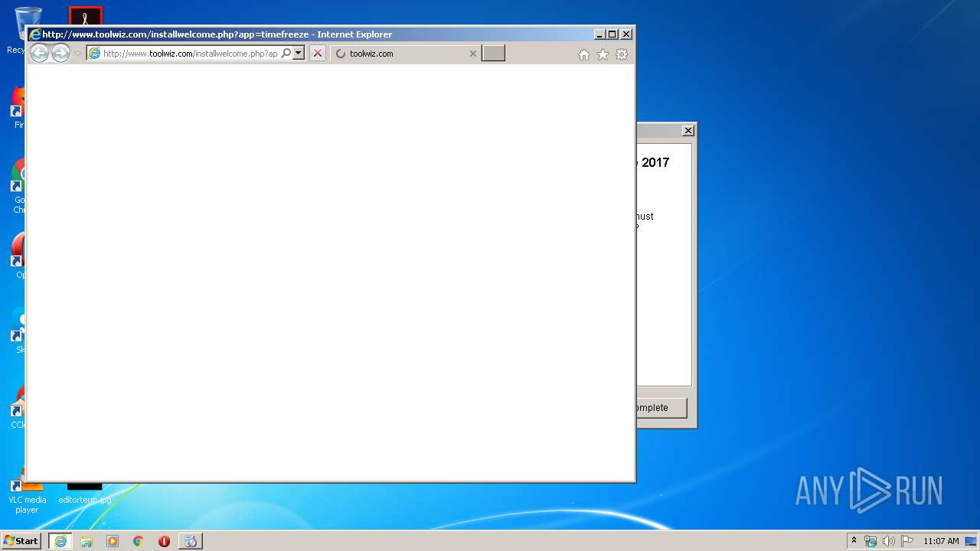Open Favorites star icon

603,54
